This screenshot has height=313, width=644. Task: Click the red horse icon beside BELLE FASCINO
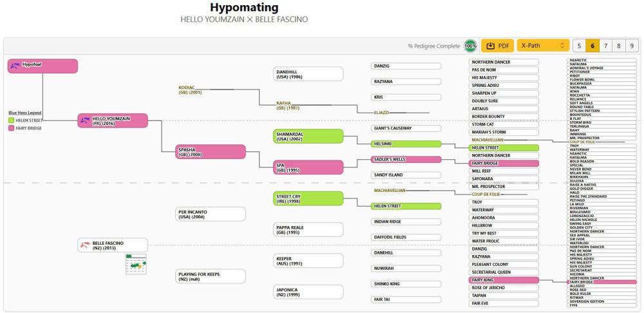click(x=86, y=245)
